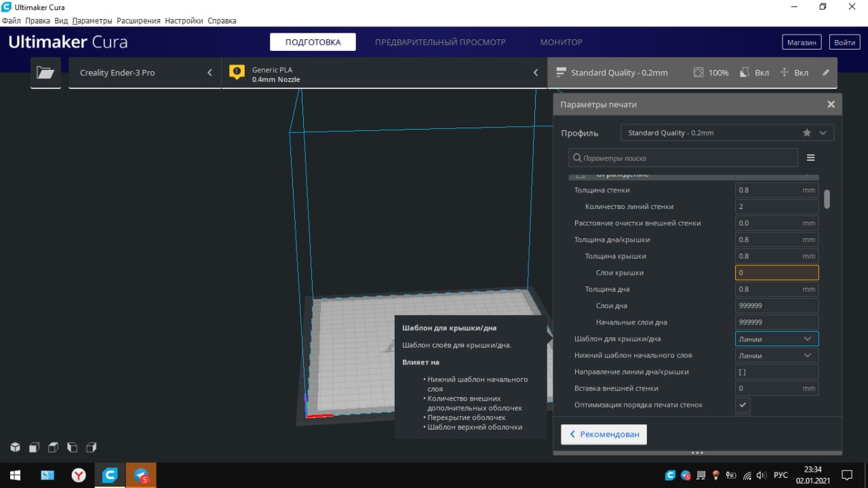Select the top view cube icon
Screen dimensions: 868x488
[x=53, y=447]
